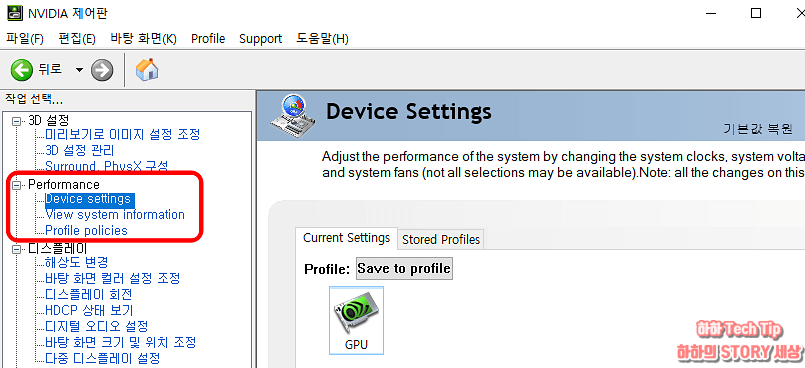This screenshot has height=368, width=805.
Task: Click the Save to profile button
Action: (404, 268)
